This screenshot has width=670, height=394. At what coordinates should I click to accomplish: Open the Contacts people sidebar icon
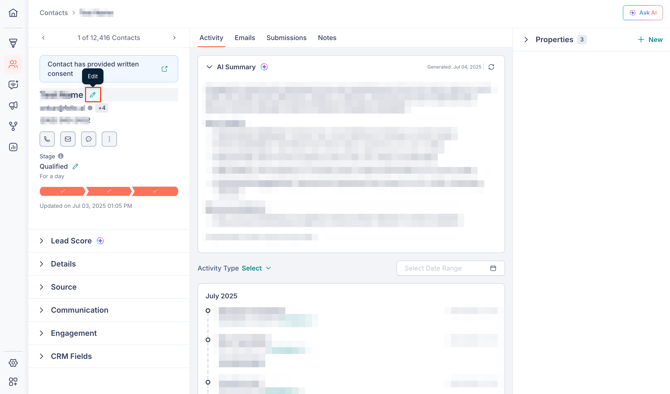[x=13, y=64]
